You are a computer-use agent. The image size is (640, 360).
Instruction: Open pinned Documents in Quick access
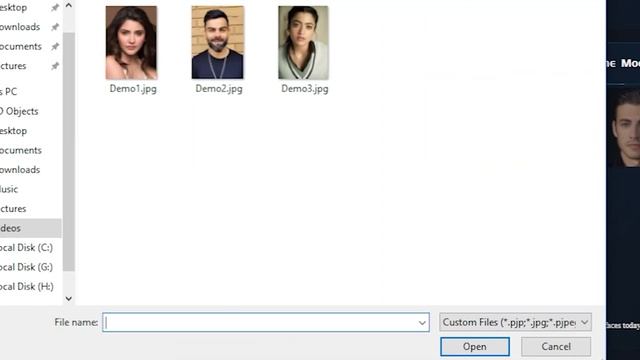[x=21, y=47]
